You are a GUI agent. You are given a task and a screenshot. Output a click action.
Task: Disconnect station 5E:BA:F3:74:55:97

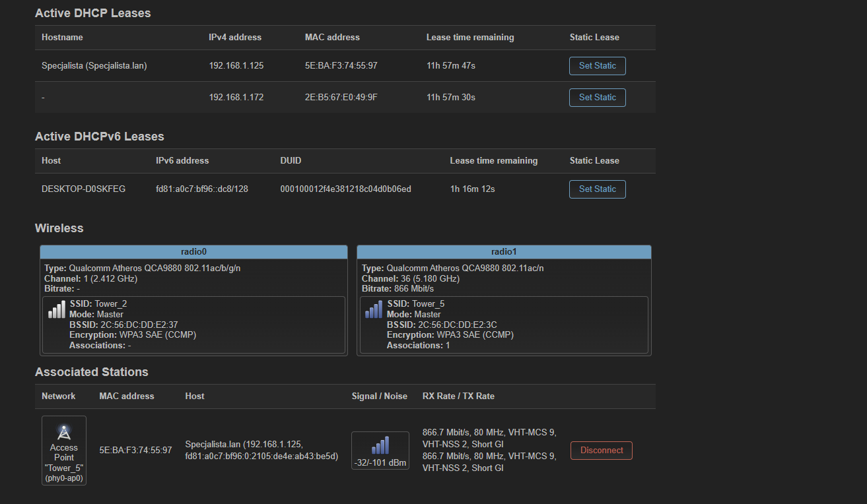[x=602, y=451]
